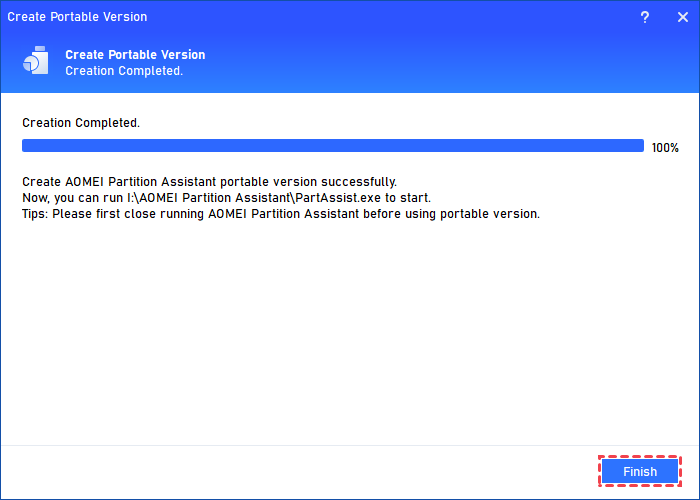Click the portable version USB icon
The image size is (700, 500).
point(36,60)
